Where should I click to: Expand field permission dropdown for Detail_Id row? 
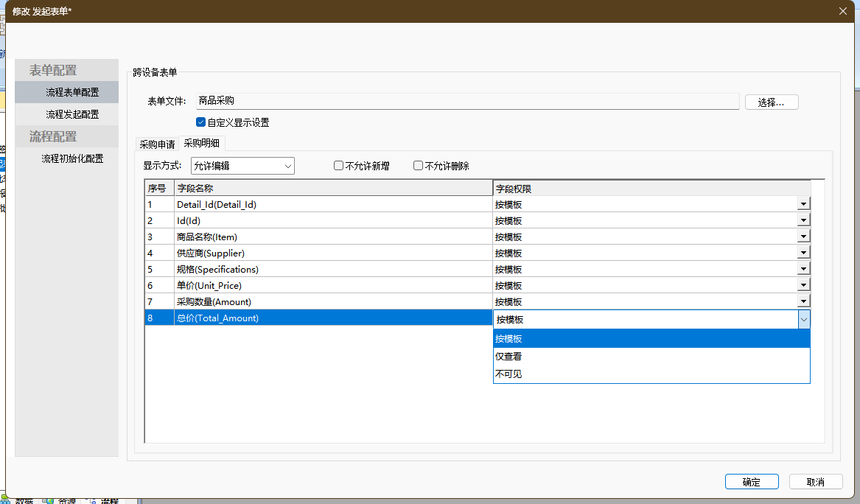coord(803,204)
